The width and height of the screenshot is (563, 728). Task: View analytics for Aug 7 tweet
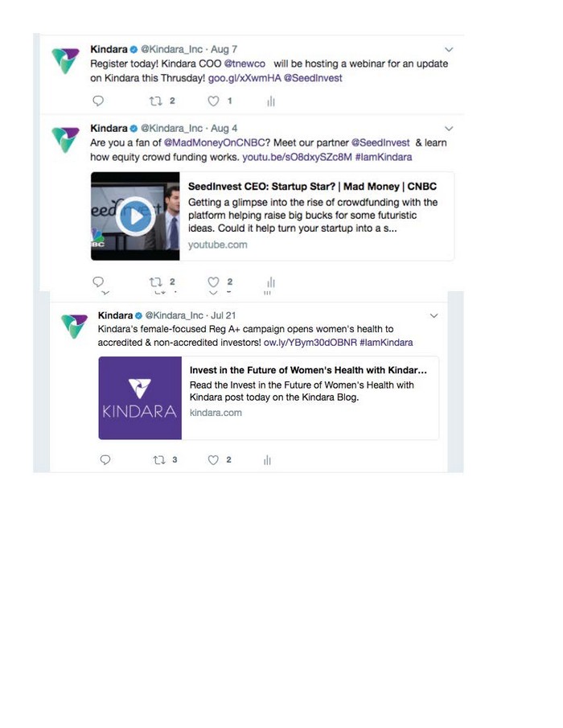pyautogui.click(x=271, y=101)
